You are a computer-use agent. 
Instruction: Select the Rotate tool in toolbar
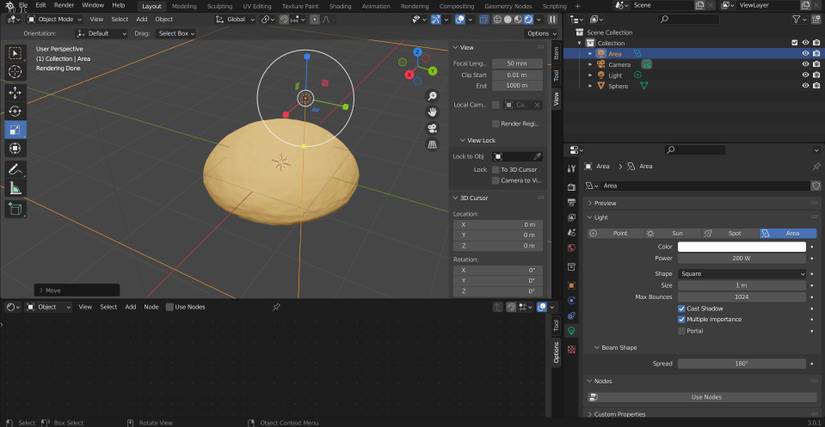[x=15, y=111]
